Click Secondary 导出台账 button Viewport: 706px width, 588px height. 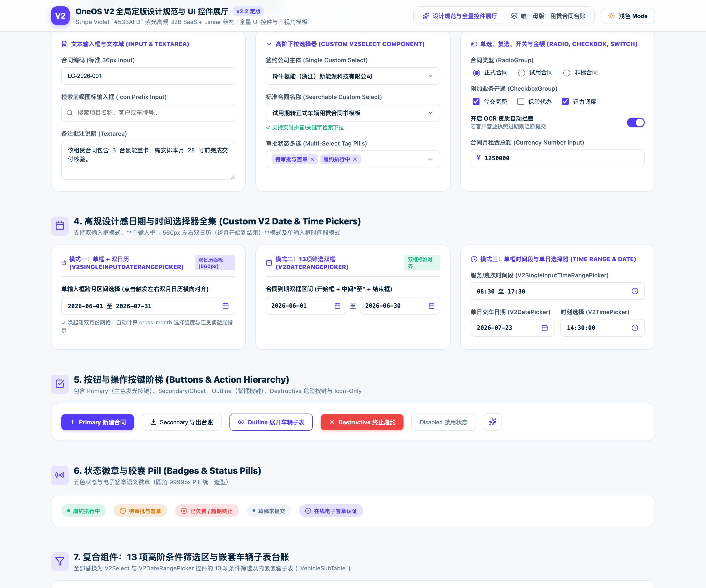pyautogui.click(x=182, y=422)
